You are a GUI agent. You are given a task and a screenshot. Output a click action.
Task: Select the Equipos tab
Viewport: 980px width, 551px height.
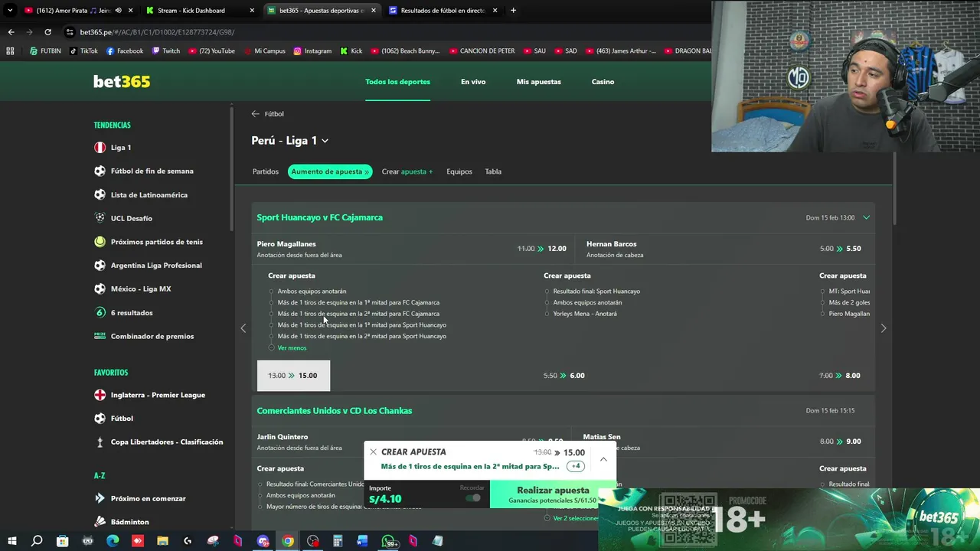click(459, 171)
